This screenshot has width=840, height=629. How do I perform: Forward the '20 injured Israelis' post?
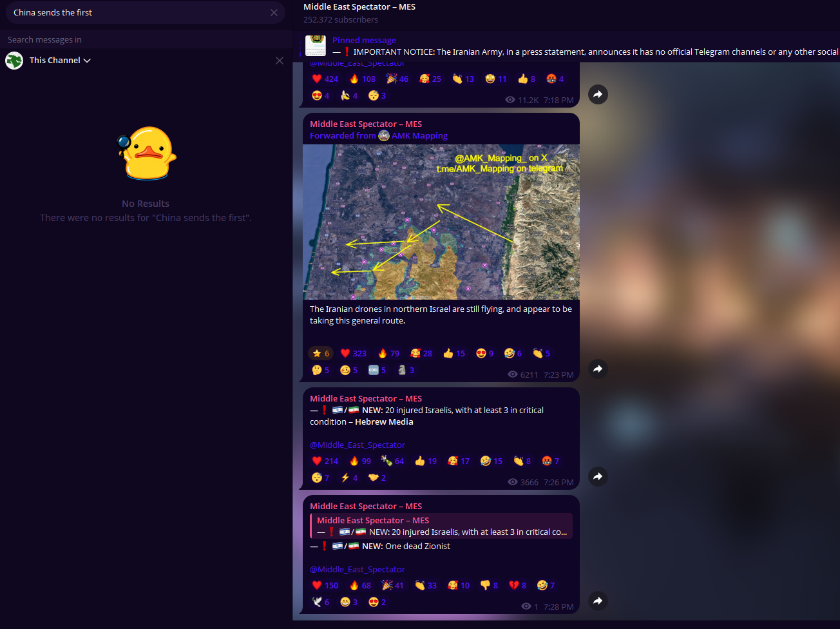point(598,477)
